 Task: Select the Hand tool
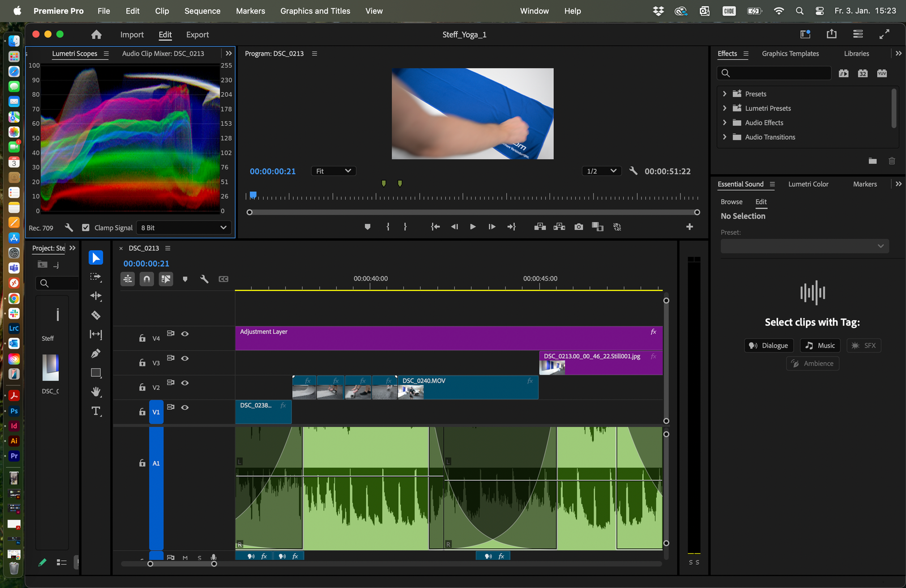[x=96, y=392]
